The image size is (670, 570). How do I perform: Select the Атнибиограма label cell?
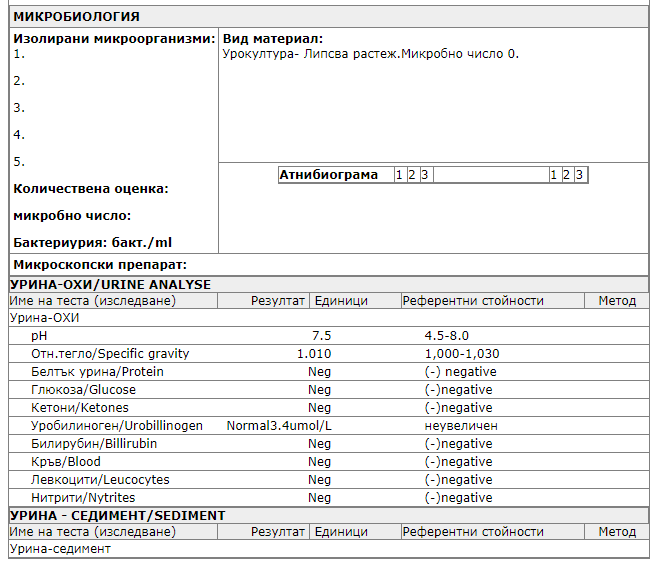tap(329, 175)
